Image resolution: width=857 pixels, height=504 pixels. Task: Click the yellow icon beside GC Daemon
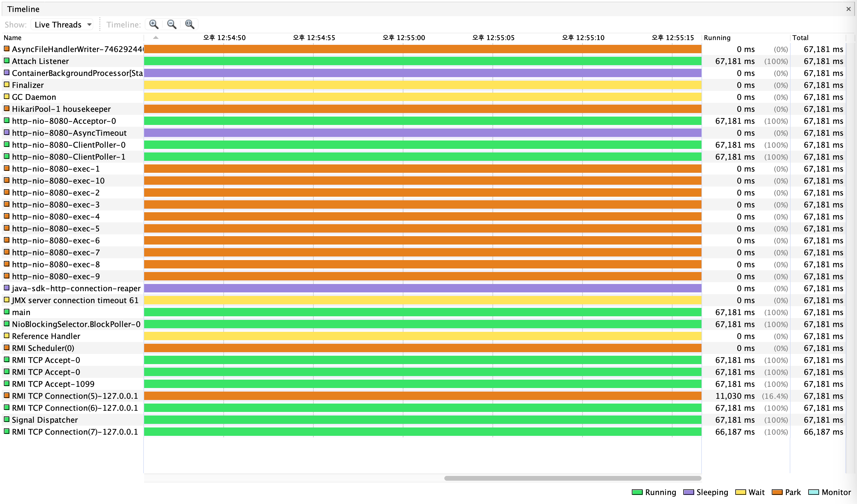7,97
